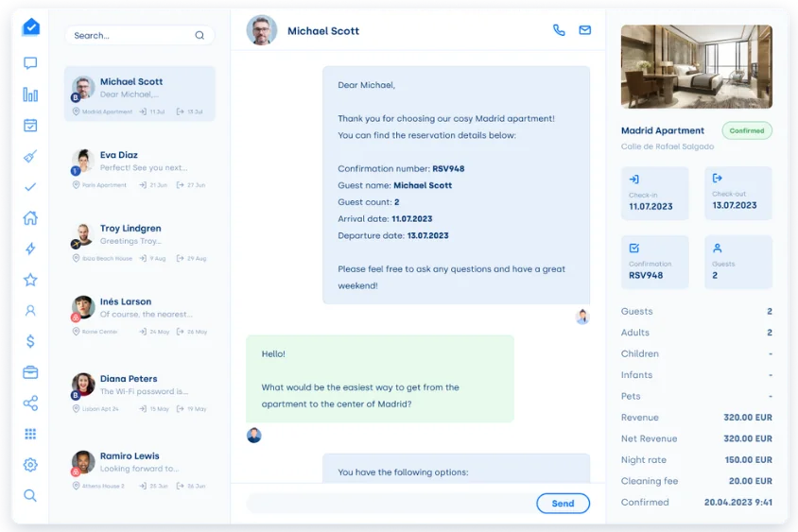The height and width of the screenshot is (532, 798).
Task: Open the cleaning broom sidebar icon
Action: pyautogui.click(x=30, y=156)
